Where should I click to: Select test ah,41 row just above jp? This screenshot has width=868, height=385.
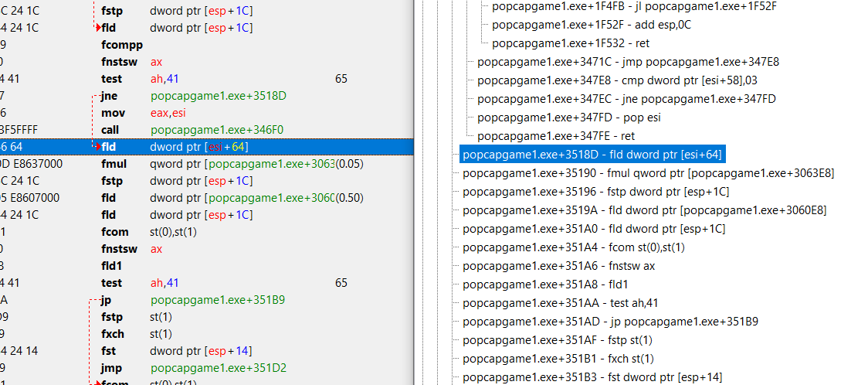pyautogui.click(x=206, y=283)
